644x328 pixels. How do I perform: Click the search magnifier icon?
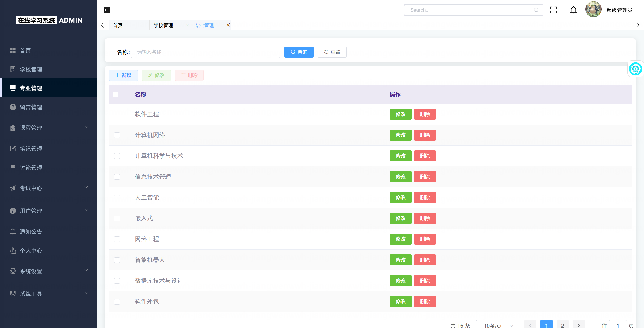536,10
